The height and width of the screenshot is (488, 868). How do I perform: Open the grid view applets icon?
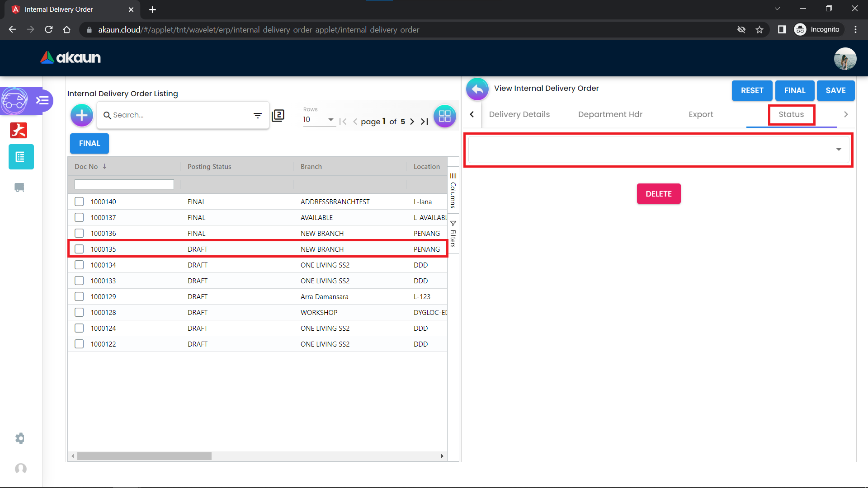[444, 116]
